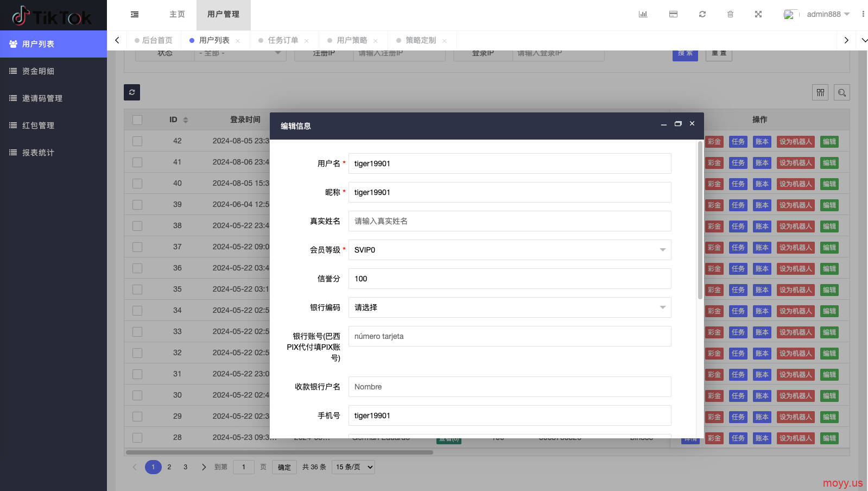Click the 确定 pagination button

(x=284, y=467)
